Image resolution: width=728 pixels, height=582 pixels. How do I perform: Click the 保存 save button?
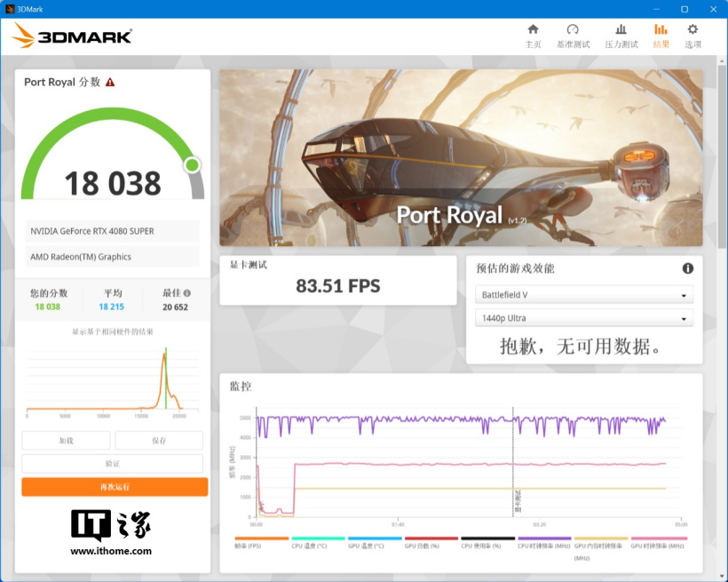pyautogui.click(x=159, y=441)
